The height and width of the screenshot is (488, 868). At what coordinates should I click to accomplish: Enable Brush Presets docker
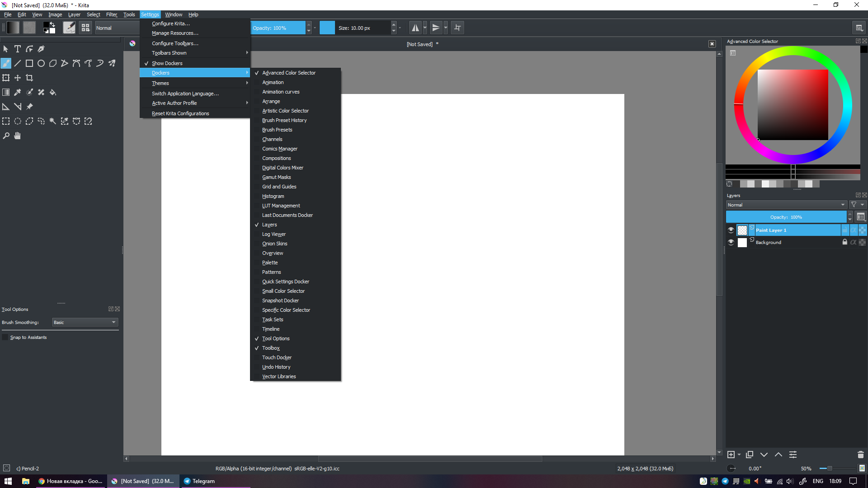[295, 130]
